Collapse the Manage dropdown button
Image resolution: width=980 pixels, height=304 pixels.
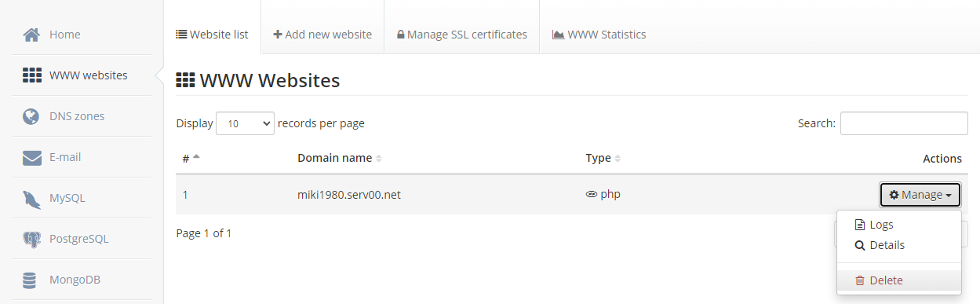(920, 195)
